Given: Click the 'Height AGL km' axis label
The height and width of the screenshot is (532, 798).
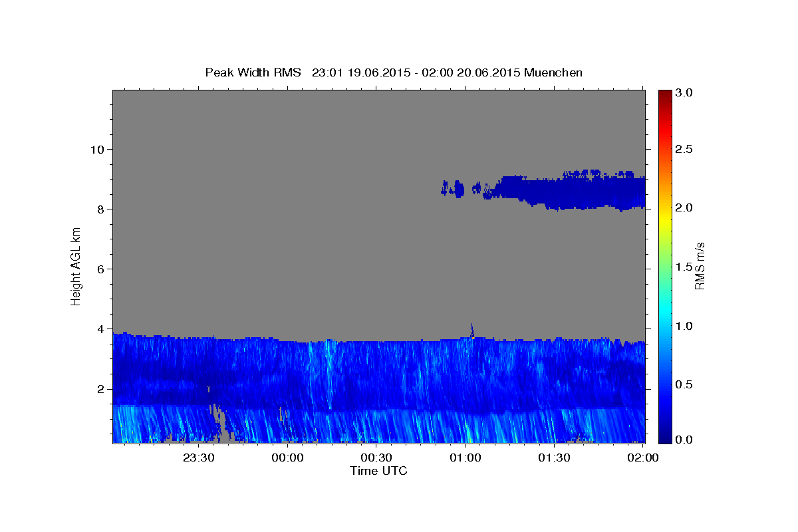Looking at the screenshot, I should [x=76, y=266].
